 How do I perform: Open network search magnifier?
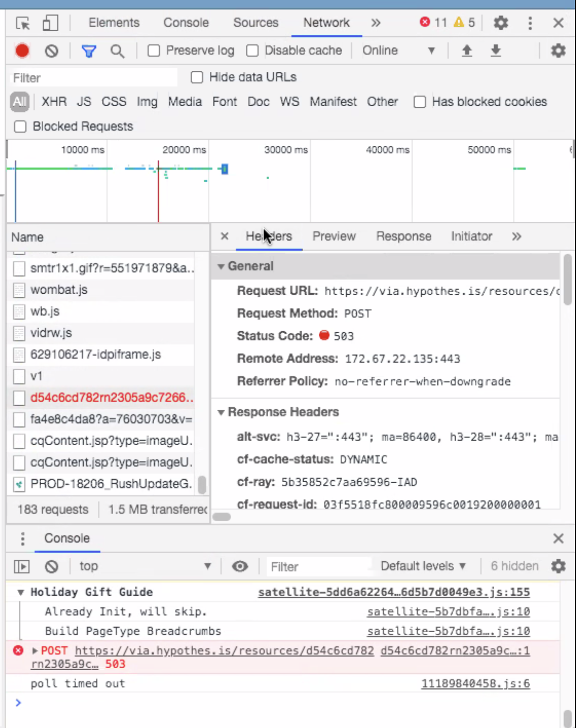click(117, 51)
